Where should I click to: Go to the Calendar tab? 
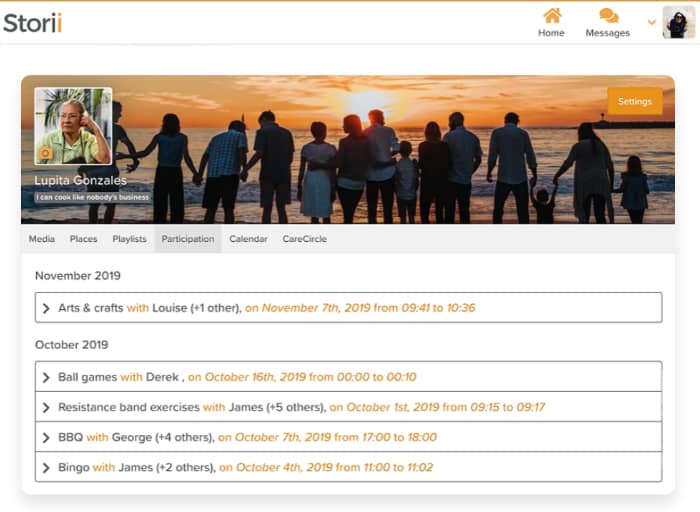tap(248, 239)
